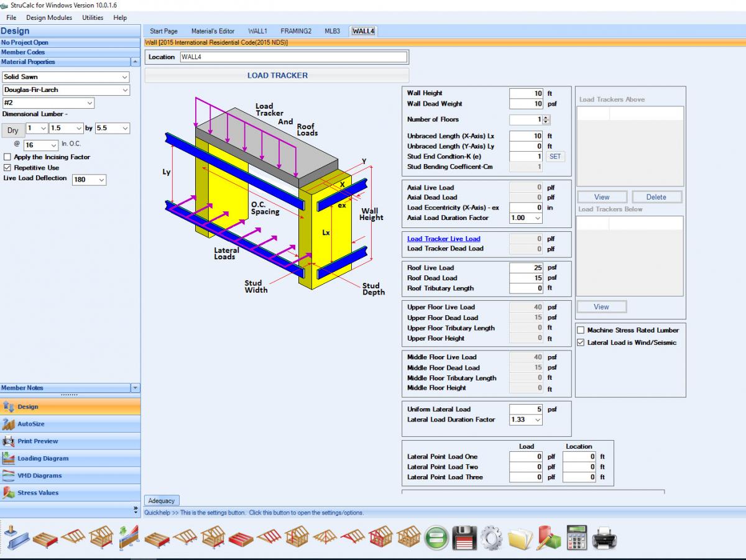This screenshot has width=746, height=560.
Task: Click the Number of Floors spinner arrows
Action: click(x=546, y=120)
